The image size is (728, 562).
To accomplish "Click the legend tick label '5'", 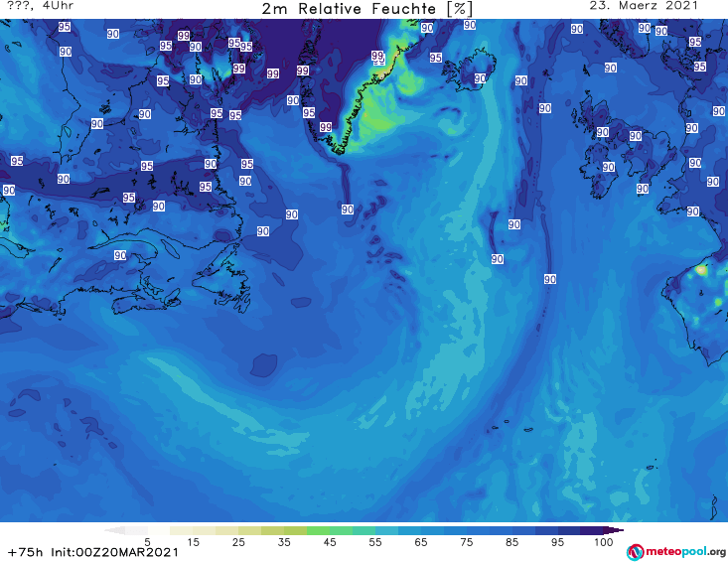I will [147, 542].
